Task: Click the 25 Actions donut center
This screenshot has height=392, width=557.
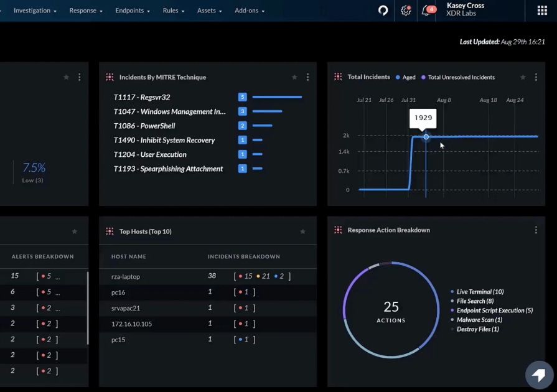Action: 391,311
